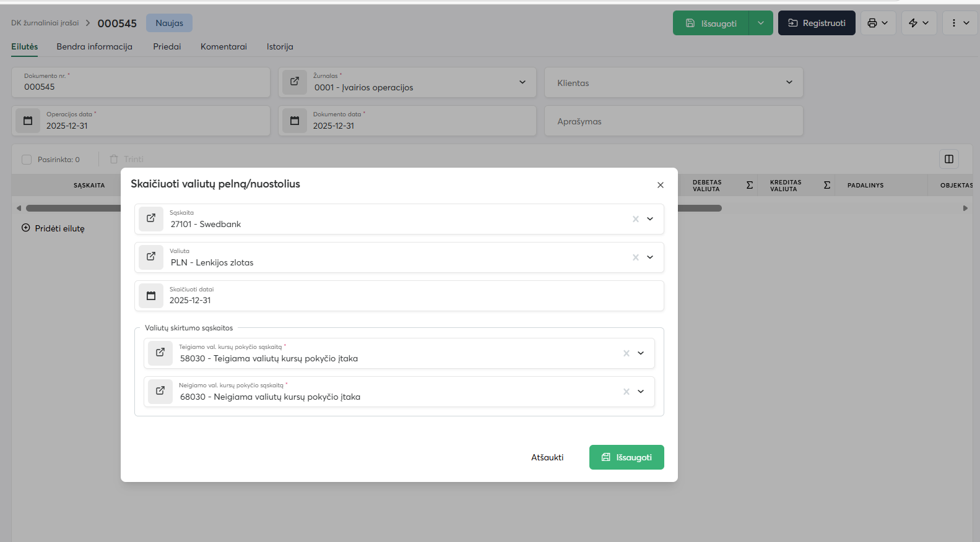The width and height of the screenshot is (980, 542).
Task: Clear the Sąskaita 27101 Swedbank selection
Action: [x=635, y=219]
